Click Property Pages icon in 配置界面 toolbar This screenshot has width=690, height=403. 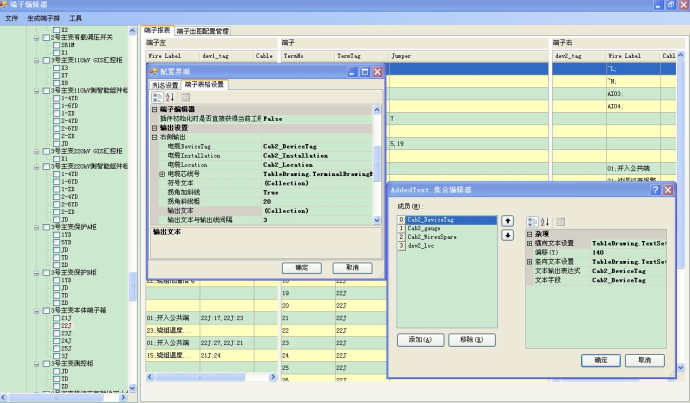(185, 97)
